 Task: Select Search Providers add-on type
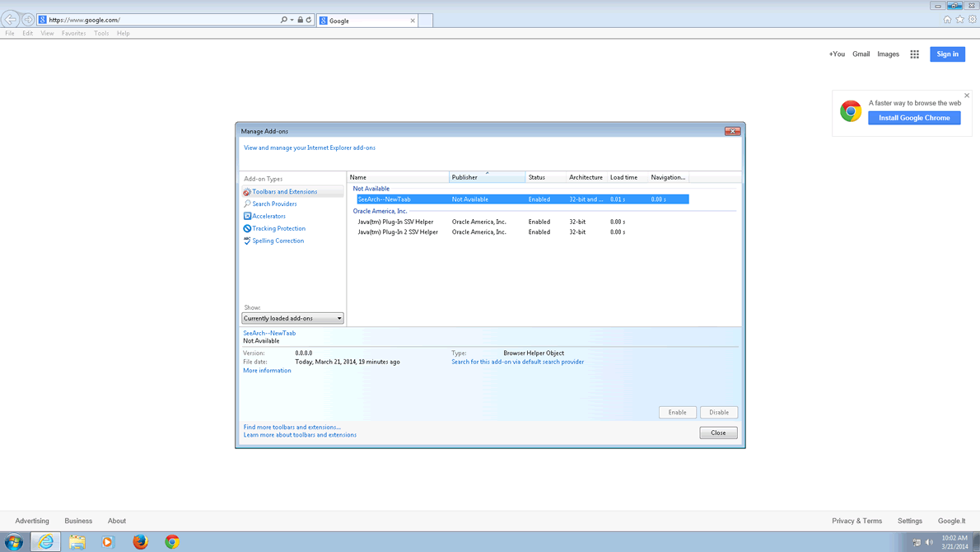(x=274, y=204)
